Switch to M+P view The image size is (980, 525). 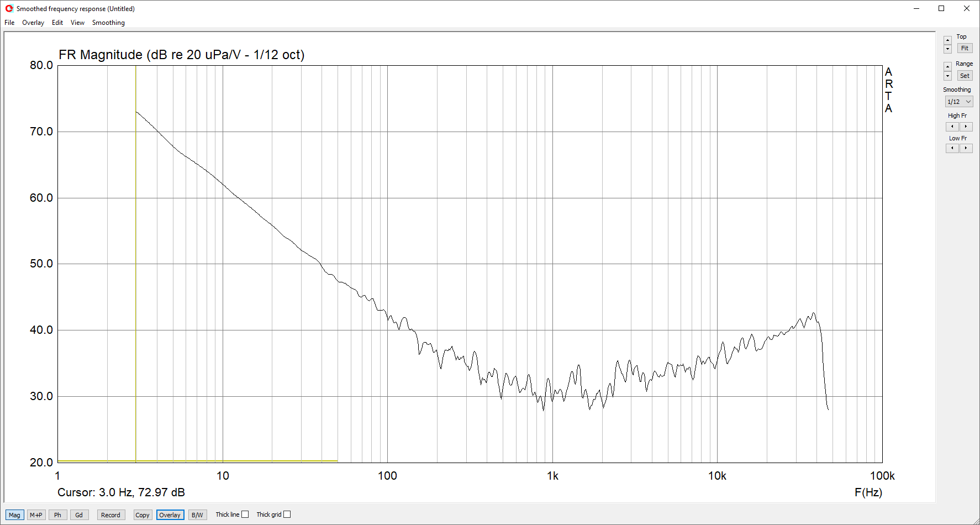[36, 515]
